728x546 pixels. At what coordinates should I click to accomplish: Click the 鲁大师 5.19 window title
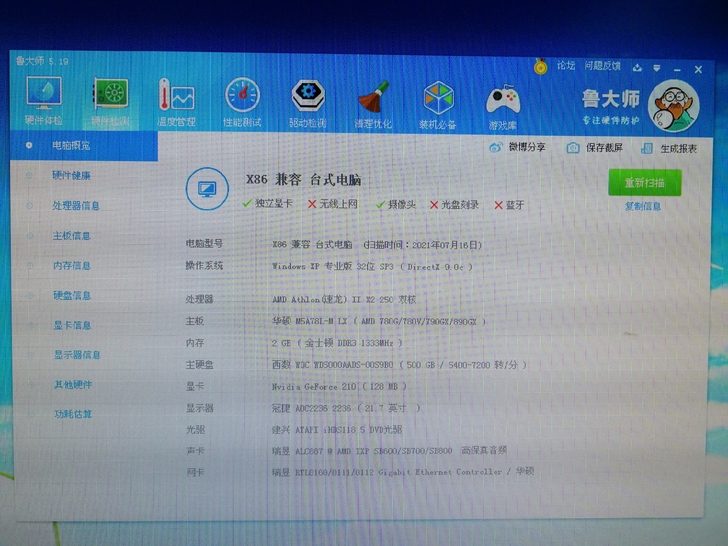coord(42,61)
